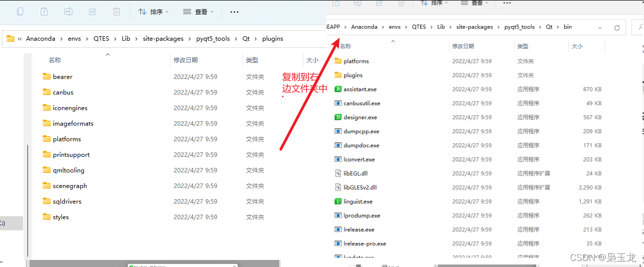Screen dimensions: 644x267
Task: Expand the address history dropdown in right window
Action: (x=600, y=27)
